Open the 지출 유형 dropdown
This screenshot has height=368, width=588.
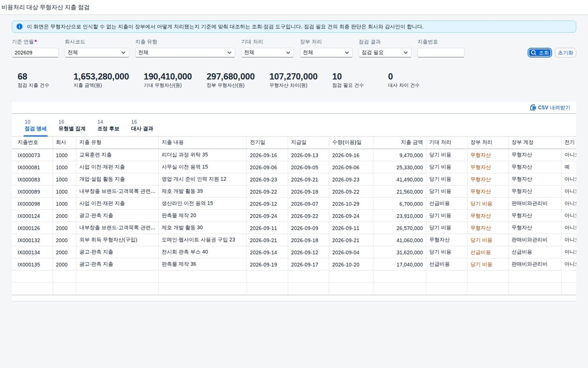[185, 53]
